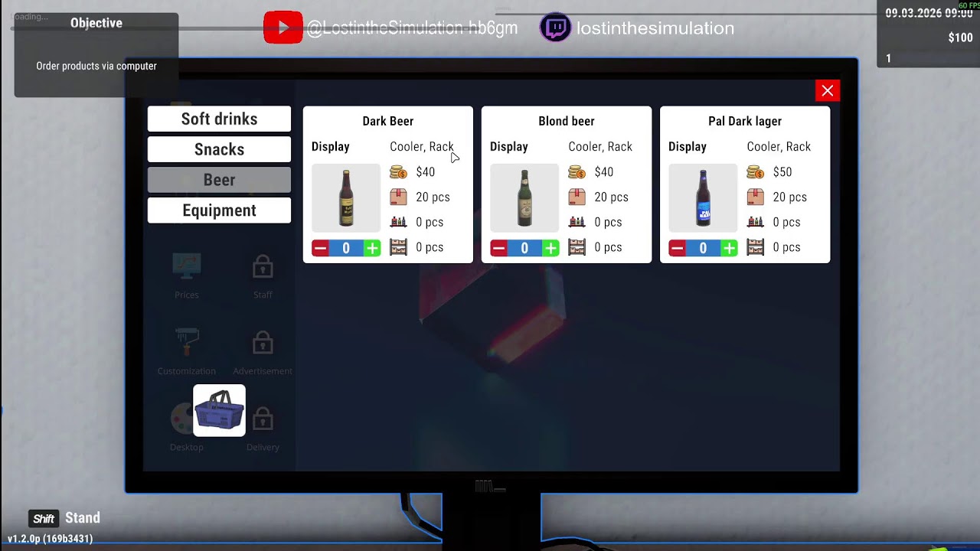Click the Dark Beer coins price icon

[398, 172]
